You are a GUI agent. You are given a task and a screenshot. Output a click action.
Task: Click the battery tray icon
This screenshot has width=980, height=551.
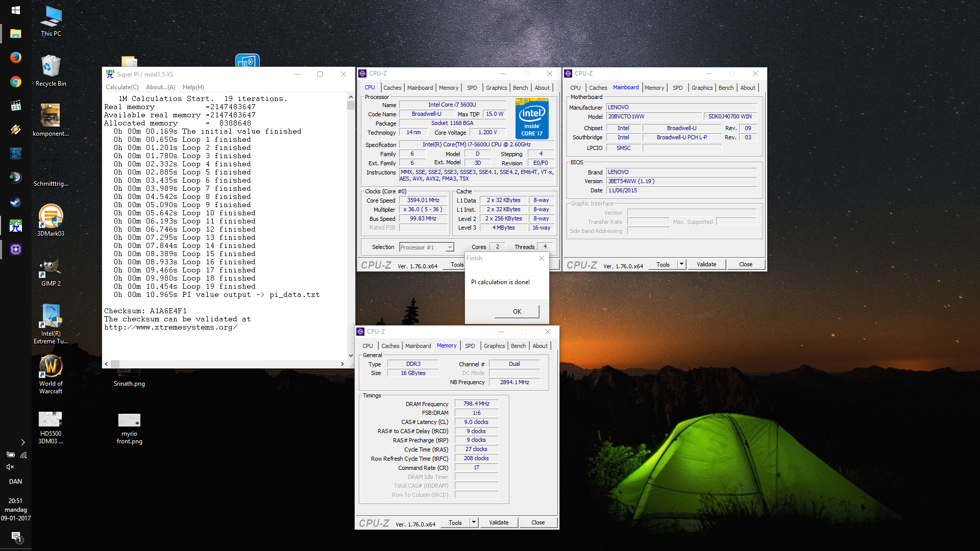pyautogui.click(x=10, y=455)
